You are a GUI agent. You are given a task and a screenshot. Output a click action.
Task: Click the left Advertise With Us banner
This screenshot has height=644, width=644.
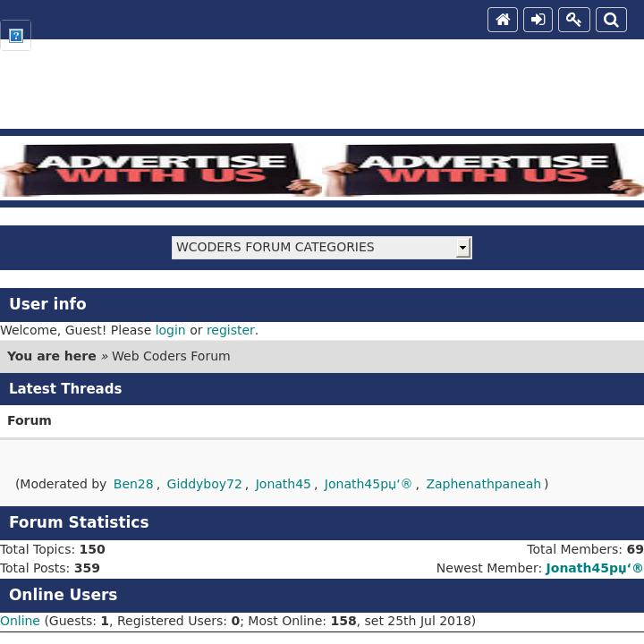point(161,170)
